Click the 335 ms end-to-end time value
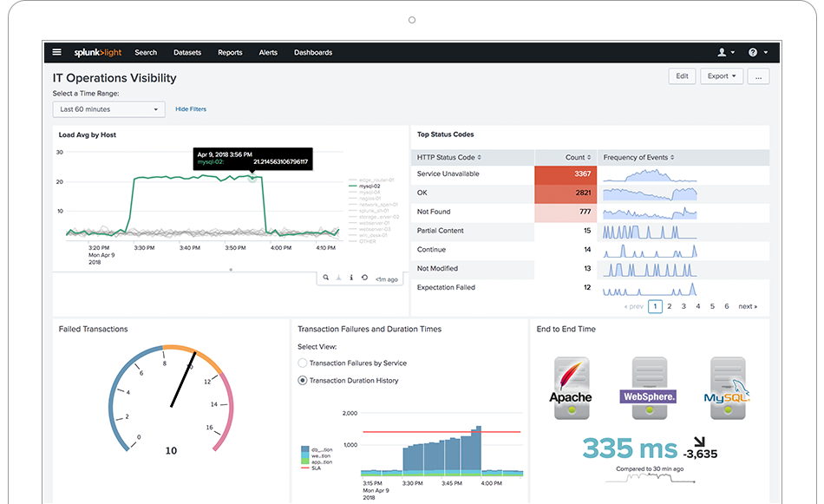The image size is (824, 504). tap(630, 448)
